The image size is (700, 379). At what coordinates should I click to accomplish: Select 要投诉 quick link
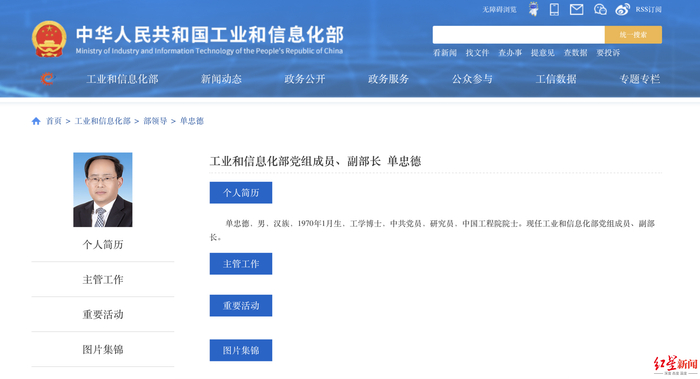point(608,53)
